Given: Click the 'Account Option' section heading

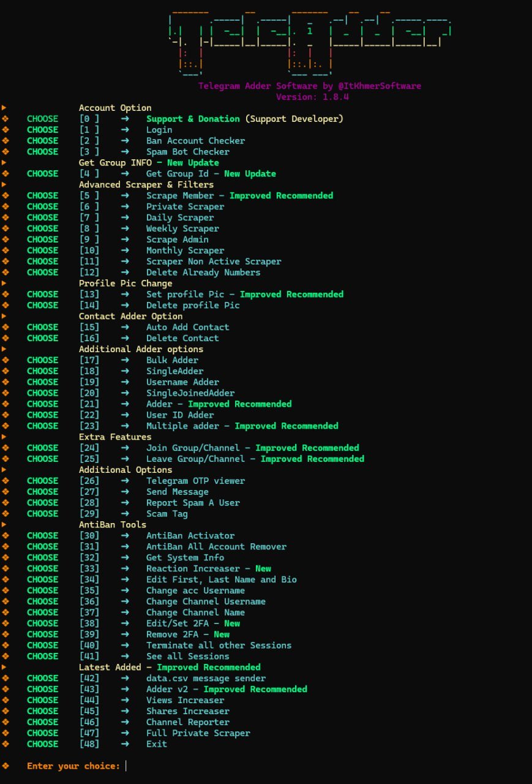Looking at the screenshot, I should (x=115, y=108).
